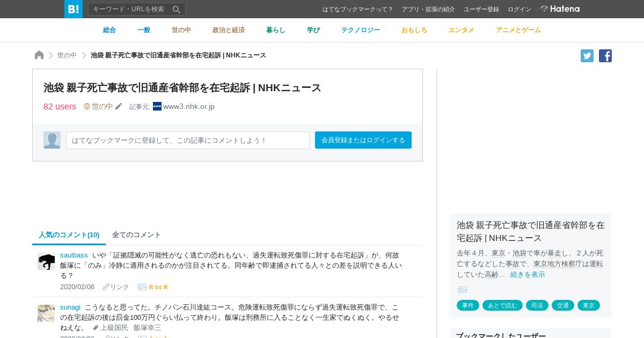Select the テクノロジー category tab

click(361, 30)
